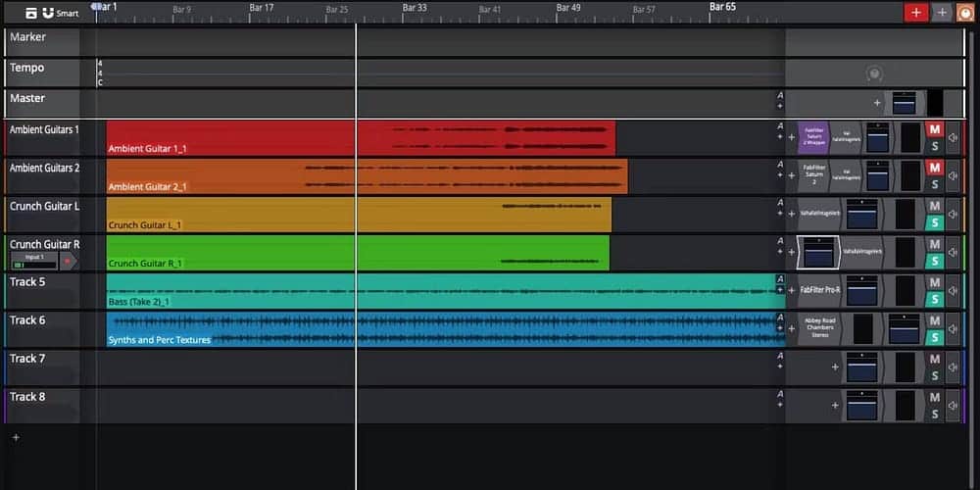Open the purple FabFilter Saturn 2 plugin

tap(813, 137)
